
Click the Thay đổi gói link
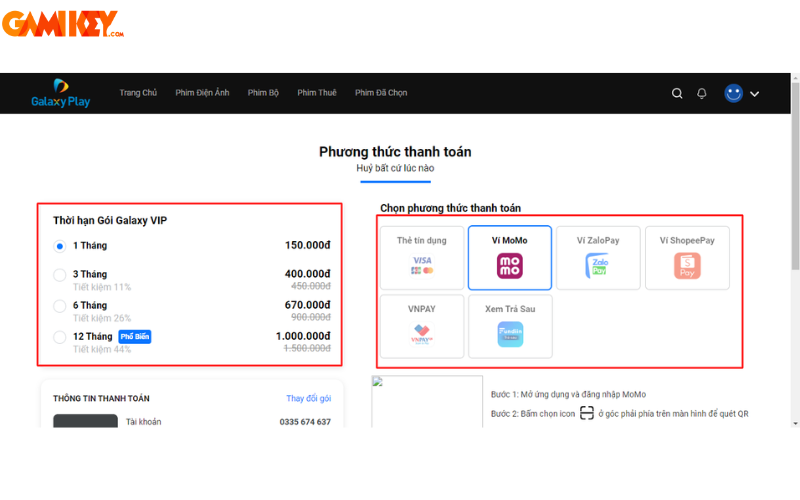click(x=308, y=399)
